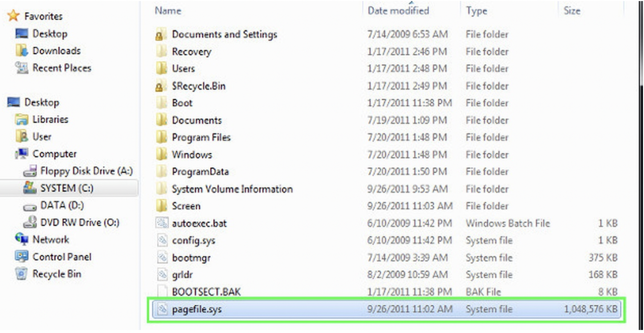This screenshot has height=333, width=644.
Task: Sort by the Name column header
Action: click(168, 10)
